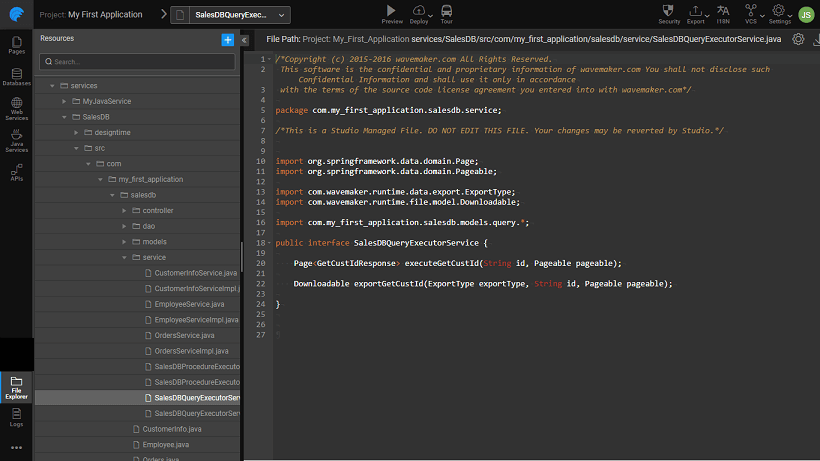
Task: Click the Preview play icon
Action: point(392,11)
